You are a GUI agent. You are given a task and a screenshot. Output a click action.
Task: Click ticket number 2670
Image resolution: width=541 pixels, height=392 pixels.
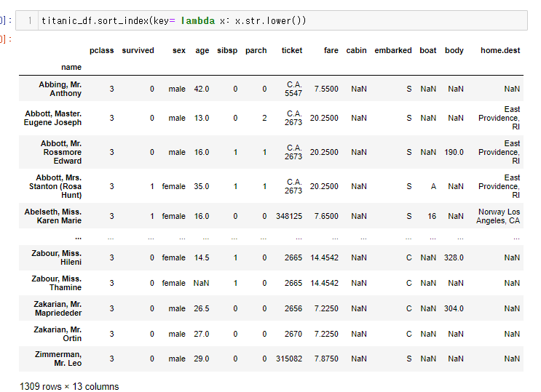293,334
